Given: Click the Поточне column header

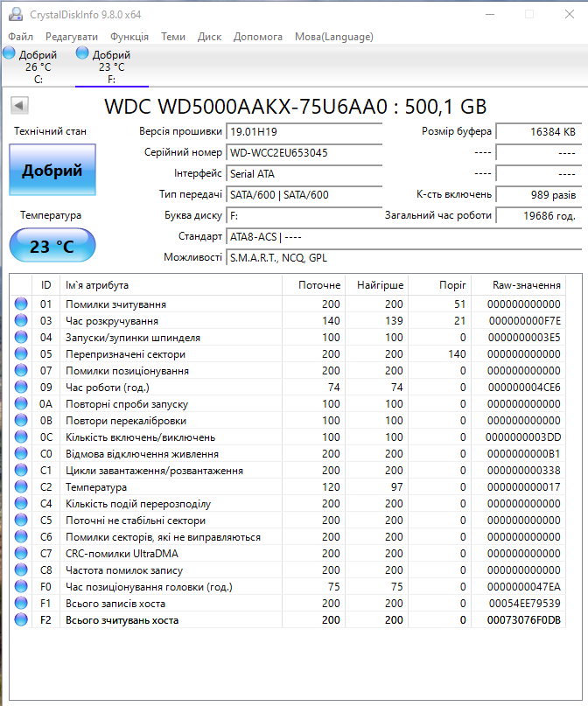Looking at the screenshot, I should (314, 285).
